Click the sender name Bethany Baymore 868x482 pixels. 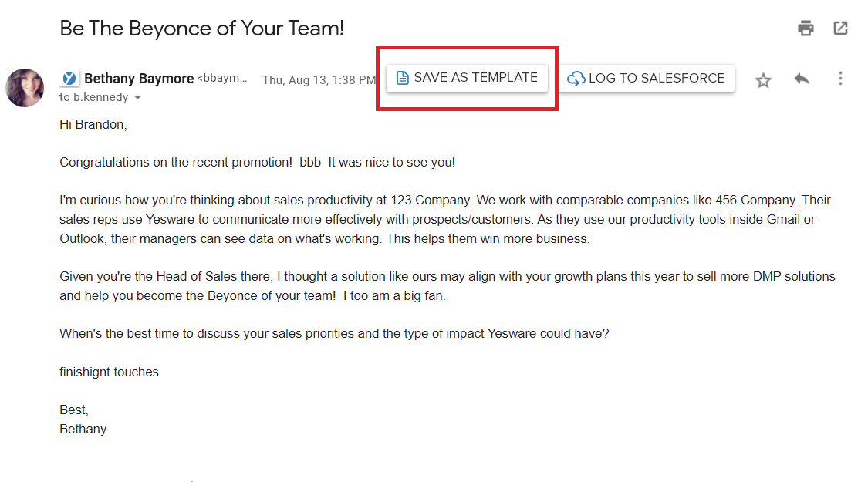139,79
